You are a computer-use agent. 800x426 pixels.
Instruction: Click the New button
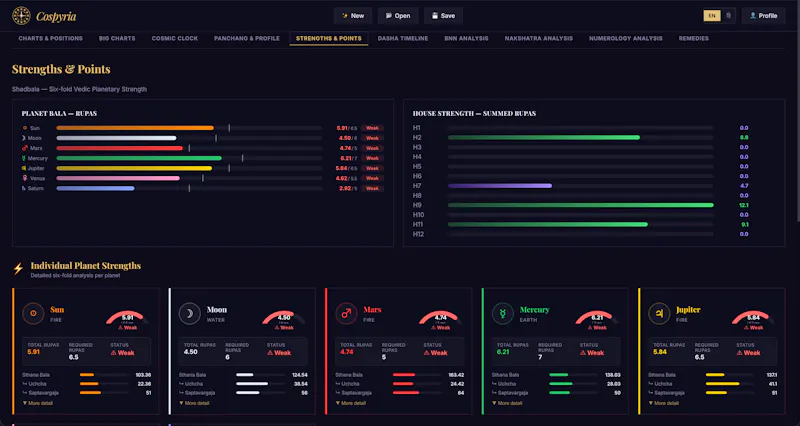tap(353, 16)
